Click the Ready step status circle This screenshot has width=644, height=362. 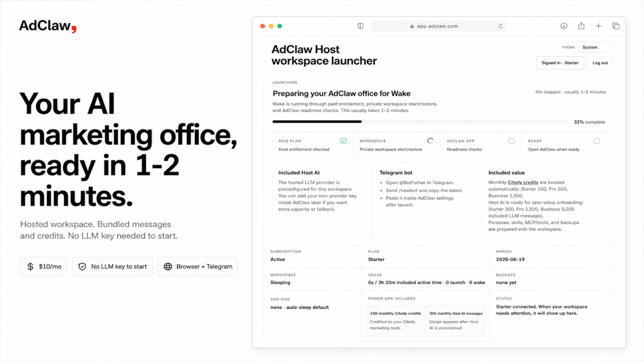tap(597, 141)
